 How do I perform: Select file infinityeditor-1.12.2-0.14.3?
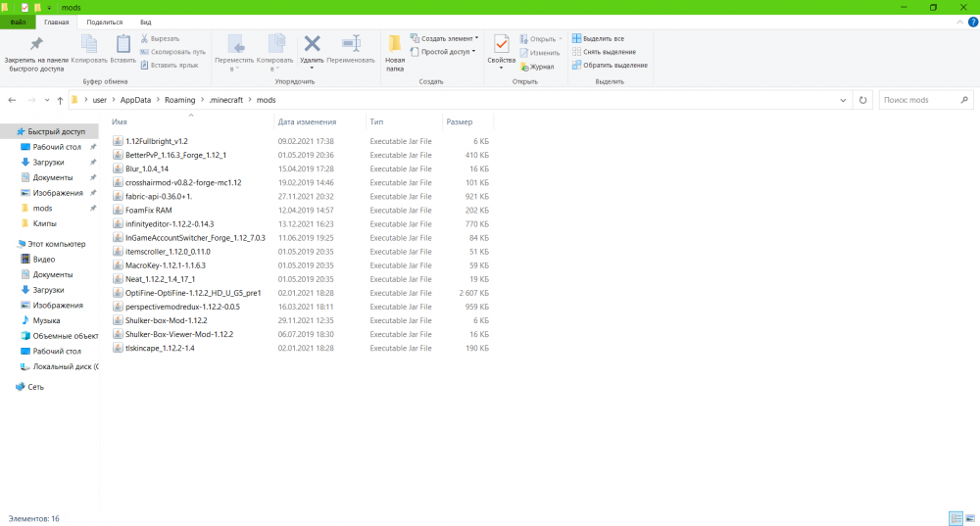pos(170,223)
